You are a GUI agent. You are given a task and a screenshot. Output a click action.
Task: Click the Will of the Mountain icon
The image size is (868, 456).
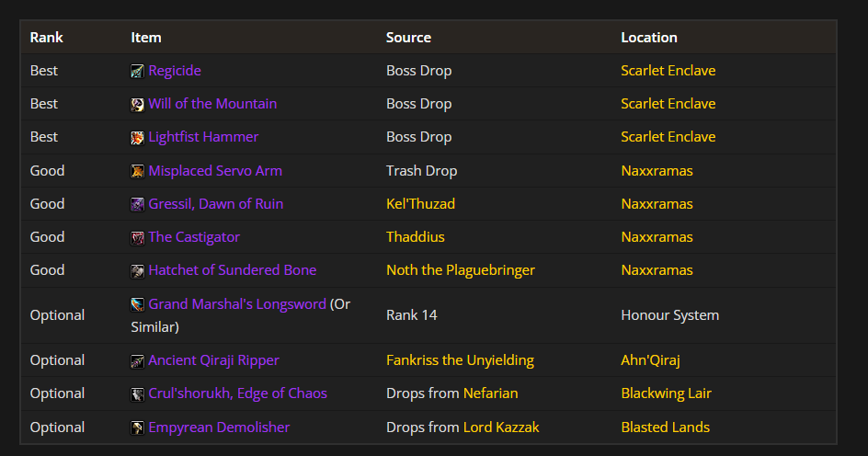[x=137, y=105]
